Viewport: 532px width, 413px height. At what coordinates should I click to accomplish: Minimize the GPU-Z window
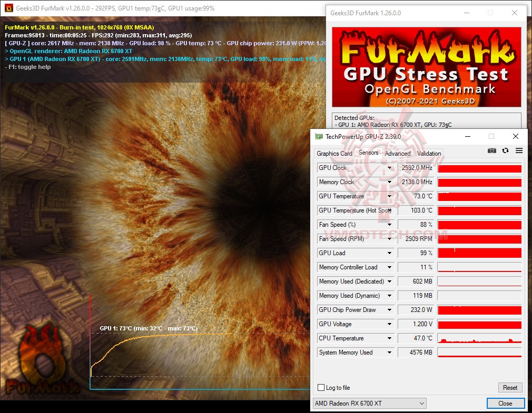click(468, 137)
